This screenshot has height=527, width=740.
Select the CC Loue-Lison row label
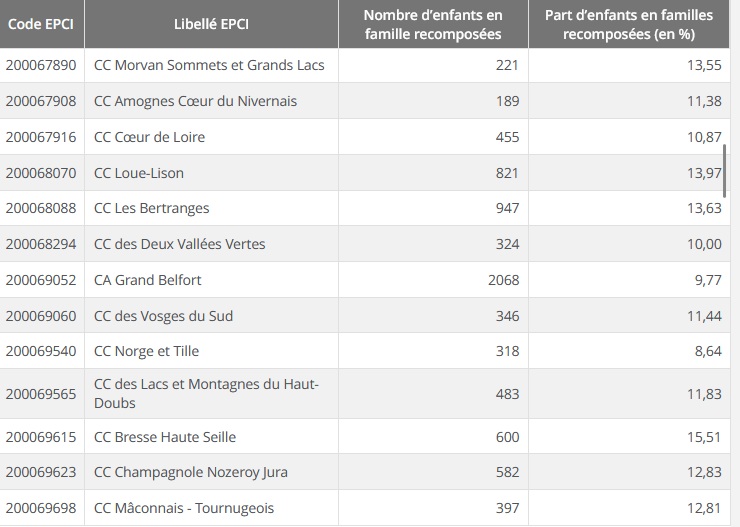(139, 173)
